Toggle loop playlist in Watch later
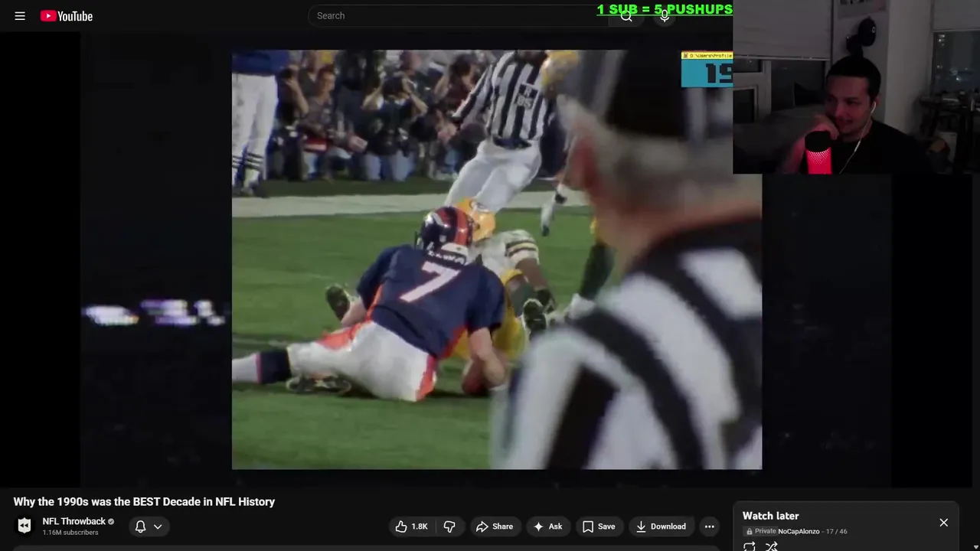 750,546
